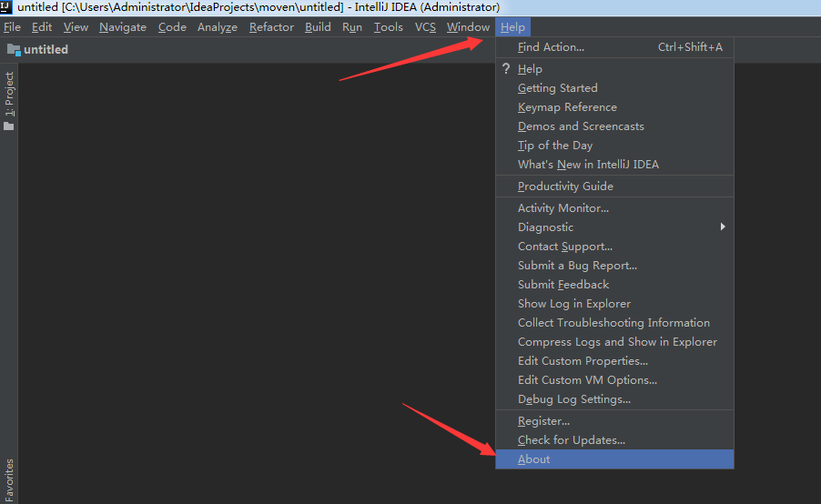Choose Register... menu item
Screen dimensions: 821x504
[x=614, y=421]
